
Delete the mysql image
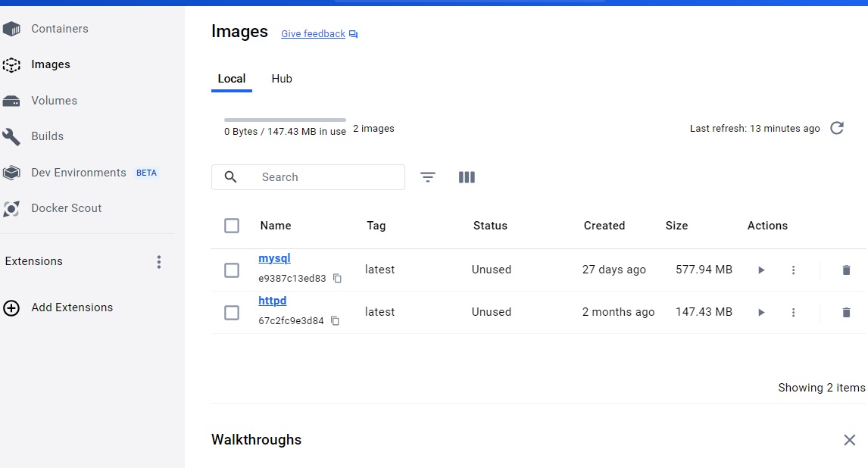coord(846,270)
